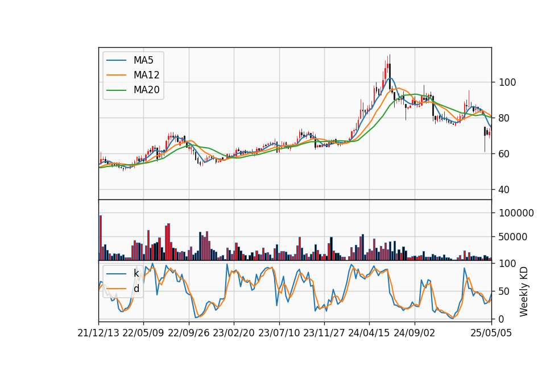The image size is (546, 392).
Task: Click the price axis value 60
Action: coord(504,154)
